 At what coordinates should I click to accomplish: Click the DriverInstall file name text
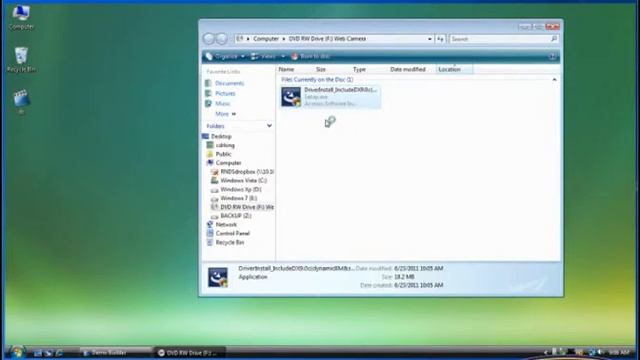click(x=340, y=90)
